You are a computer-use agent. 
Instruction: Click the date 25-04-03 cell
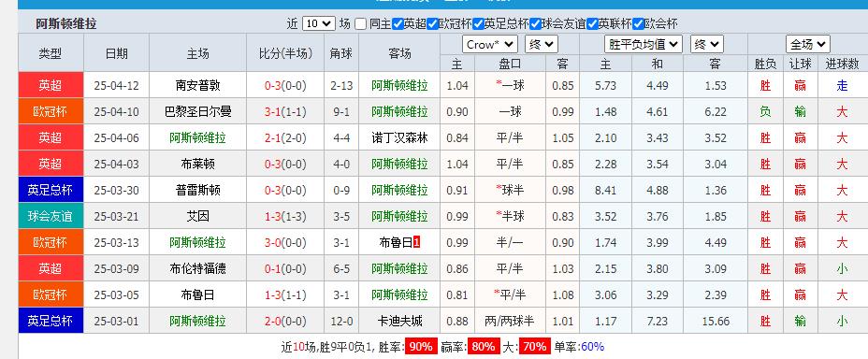[x=116, y=164]
